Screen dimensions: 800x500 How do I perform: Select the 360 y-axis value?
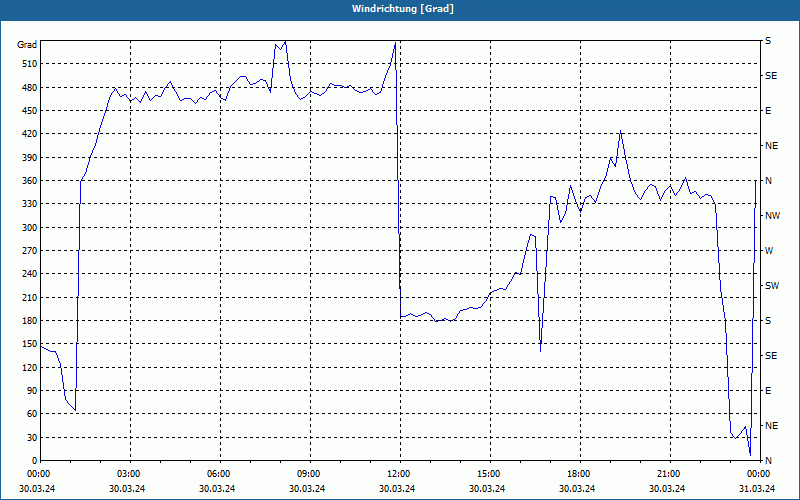tap(30, 181)
